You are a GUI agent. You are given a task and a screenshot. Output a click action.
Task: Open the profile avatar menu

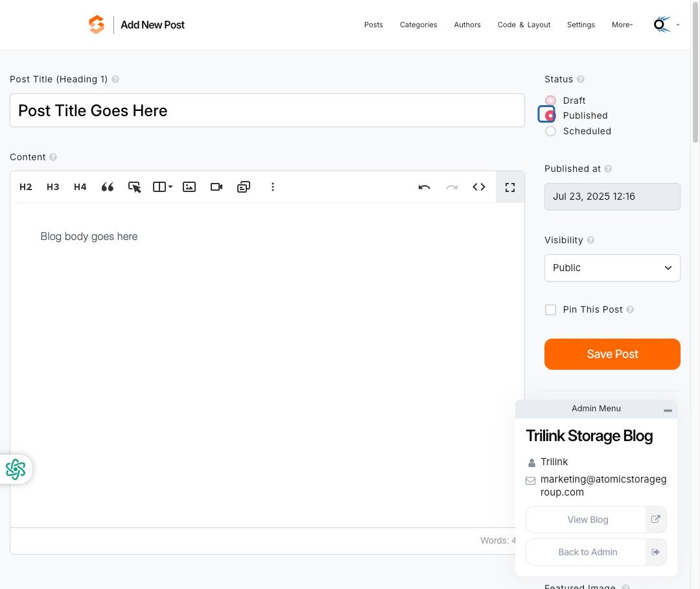(666, 25)
